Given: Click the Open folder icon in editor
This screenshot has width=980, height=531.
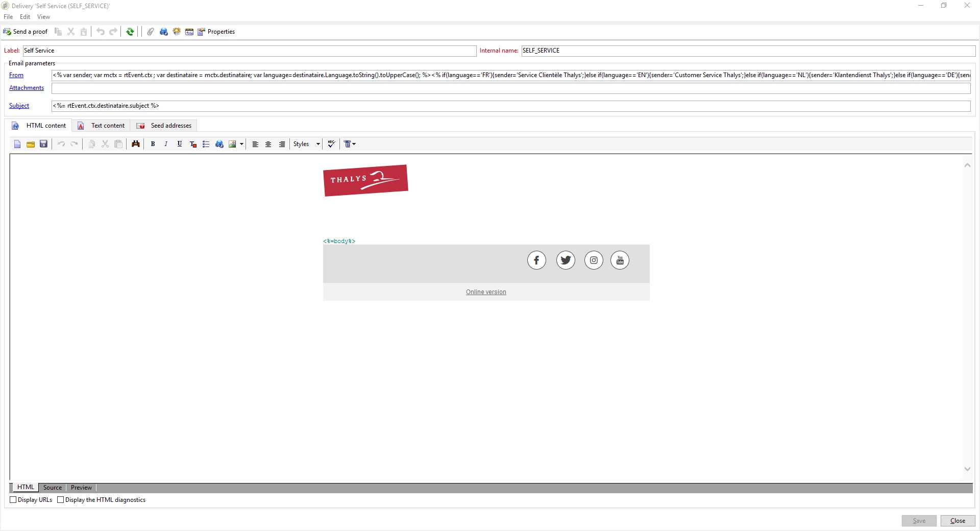Looking at the screenshot, I should point(31,144).
